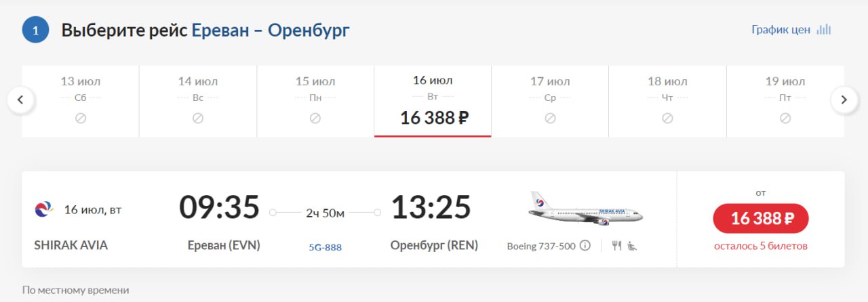868x302 pixels.
Task: Click the previous dates arrow button
Action: pyautogui.click(x=20, y=100)
